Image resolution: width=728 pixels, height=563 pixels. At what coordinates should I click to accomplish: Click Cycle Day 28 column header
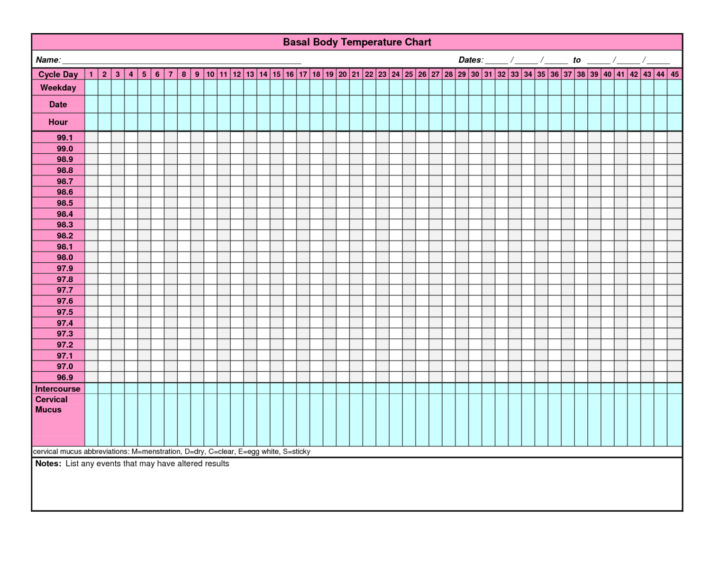click(448, 74)
